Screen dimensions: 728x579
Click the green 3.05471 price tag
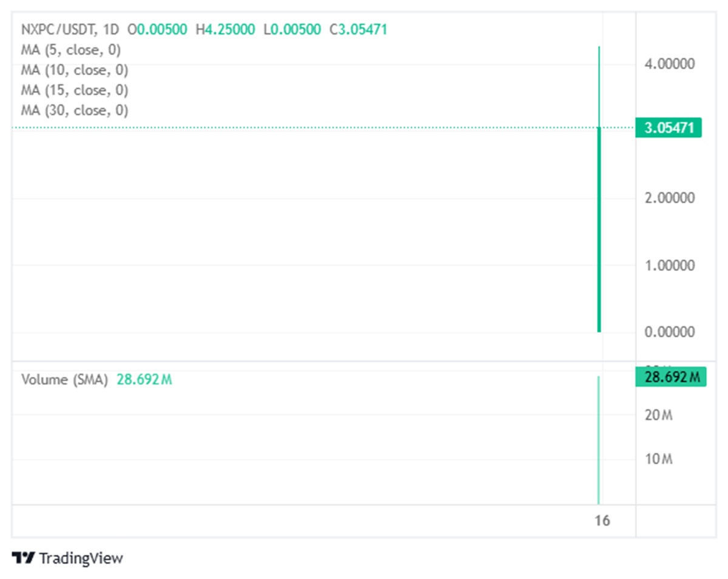(669, 128)
